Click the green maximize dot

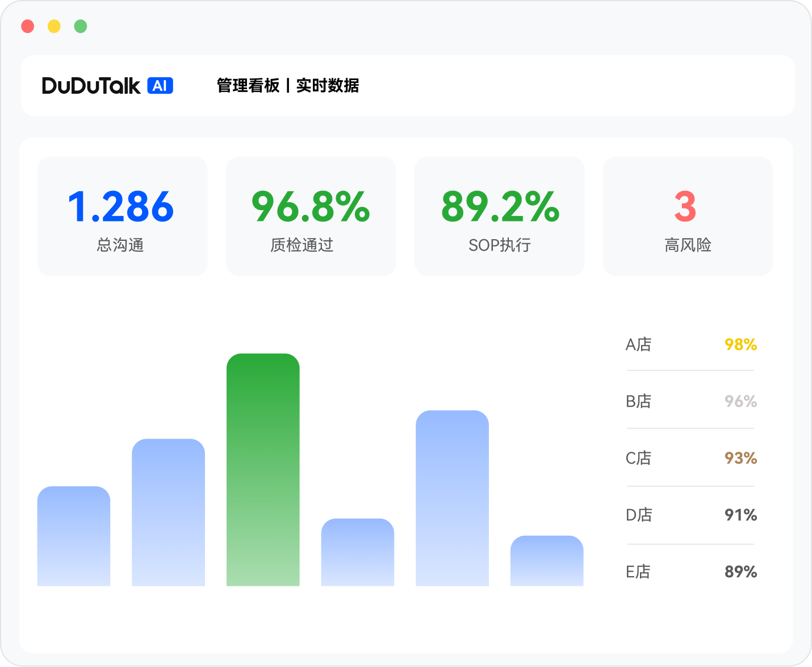(x=81, y=26)
